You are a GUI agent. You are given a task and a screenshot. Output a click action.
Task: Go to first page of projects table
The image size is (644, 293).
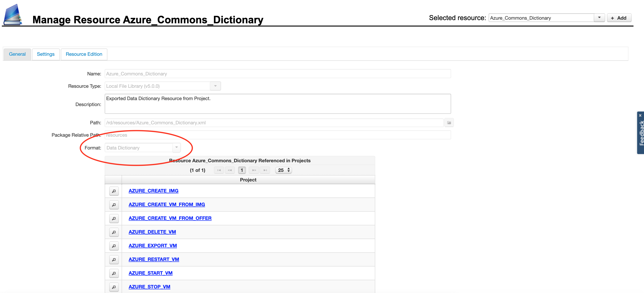pyautogui.click(x=219, y=170)
